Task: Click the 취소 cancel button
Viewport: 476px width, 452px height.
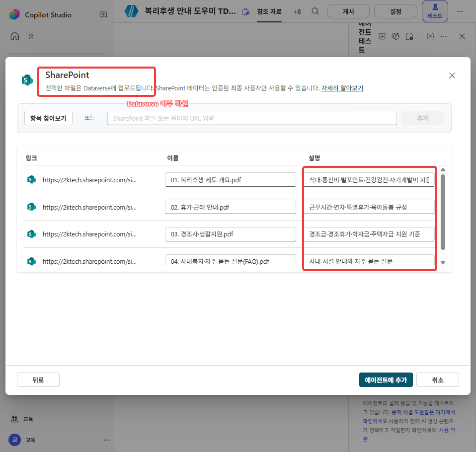Action: [437, 380]
